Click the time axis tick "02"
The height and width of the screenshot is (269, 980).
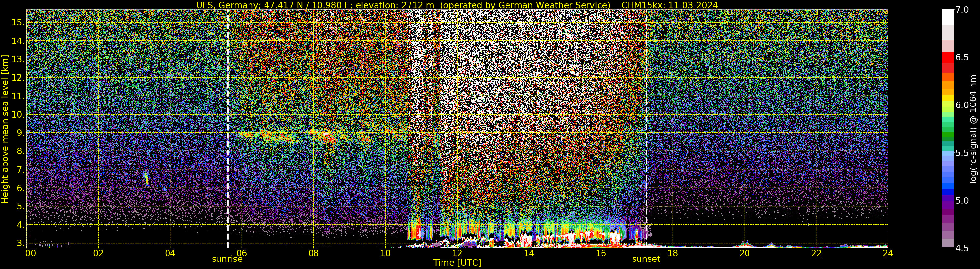coord(99,253)
